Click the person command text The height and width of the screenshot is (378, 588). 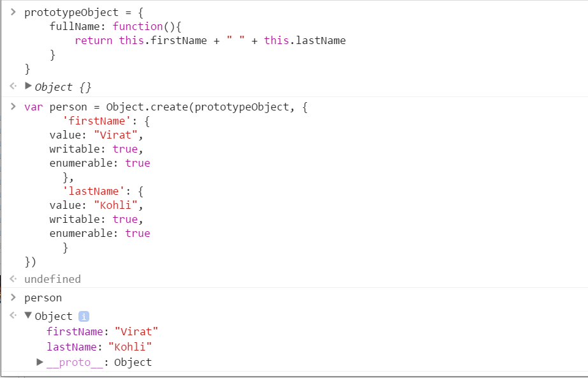point(43,296)
